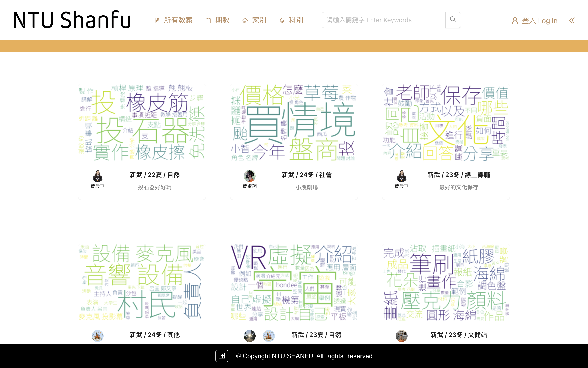Click the 所有教案 document icon
The width and height of the screenshot is (588, 368).
157,21
